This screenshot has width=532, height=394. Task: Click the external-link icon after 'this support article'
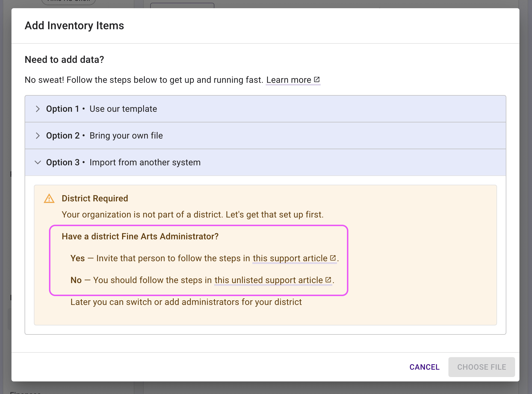click(x=333, y=258)
